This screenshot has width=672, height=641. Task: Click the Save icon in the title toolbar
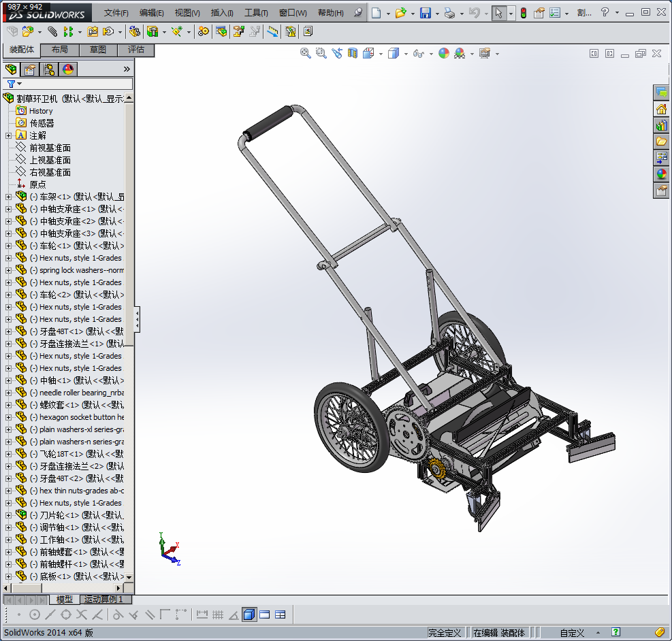click(x=425, y=13)
